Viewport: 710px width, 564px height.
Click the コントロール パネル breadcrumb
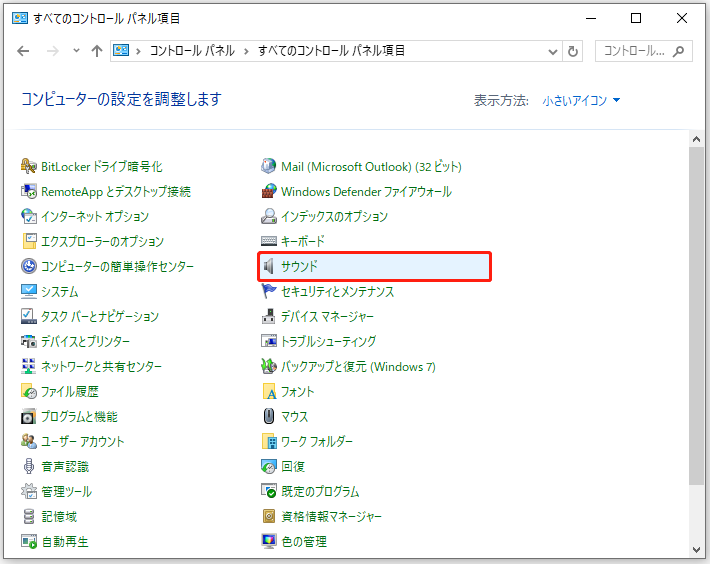[192, 51]
